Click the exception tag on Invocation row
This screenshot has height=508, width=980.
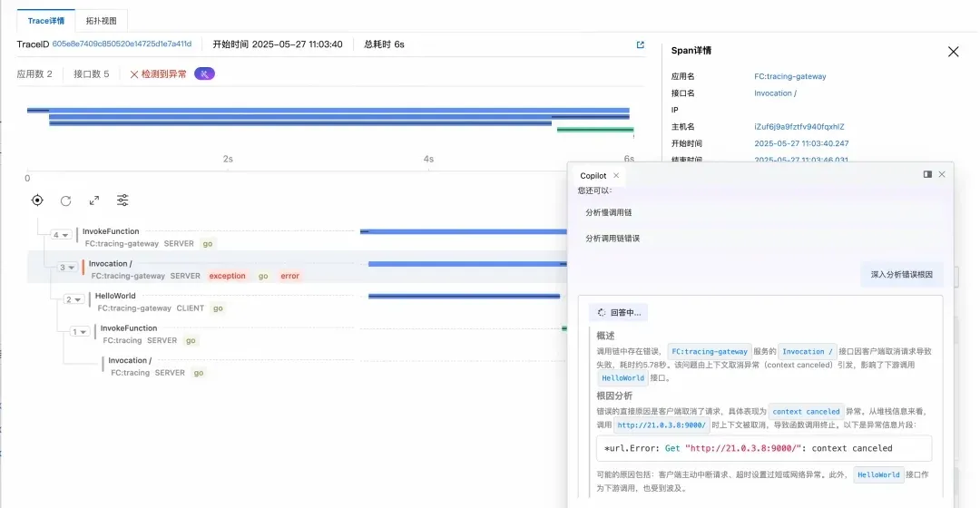click(x=228, y=276)
